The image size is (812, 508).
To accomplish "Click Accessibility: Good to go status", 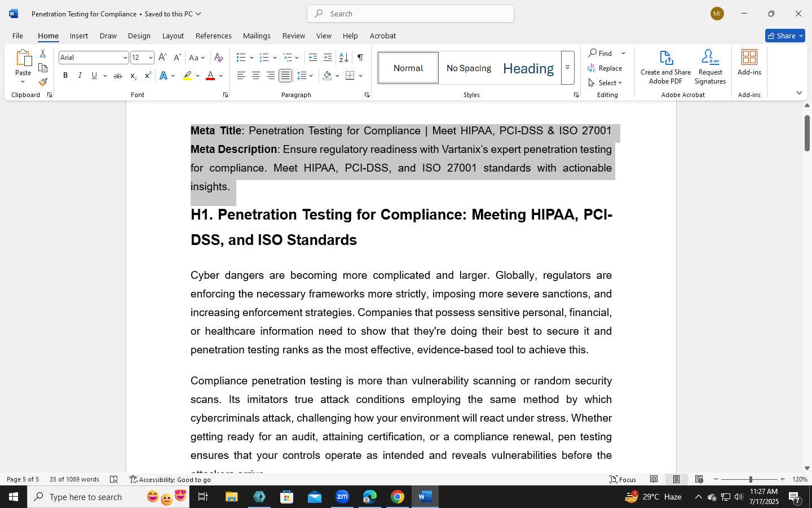I will (x=170, y=479).
